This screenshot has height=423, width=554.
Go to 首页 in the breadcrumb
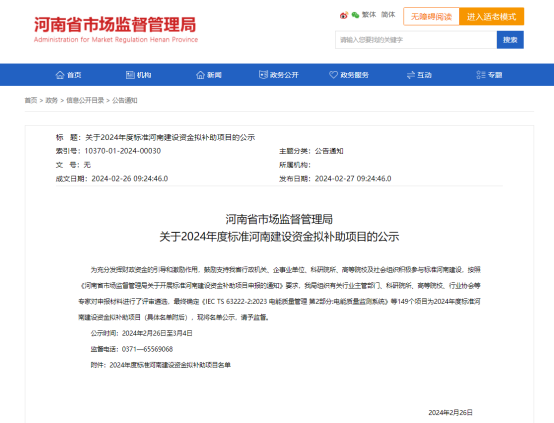tap(31, 100)
